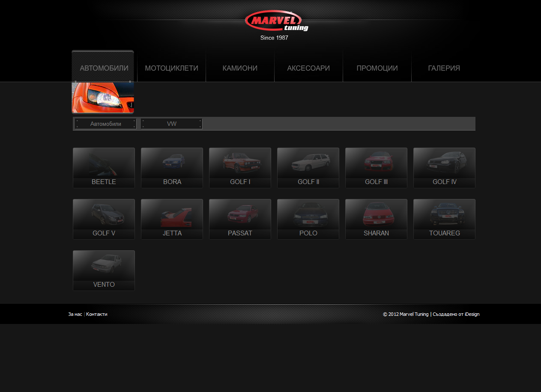
Task: Open the ПРОМОЦИИ page
Action: point(377,68)
